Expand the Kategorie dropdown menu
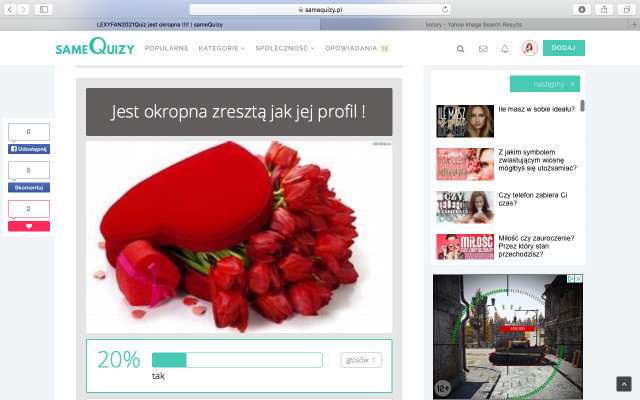The height and width of the screenshot is (400, 640). [x=219, y=48]
